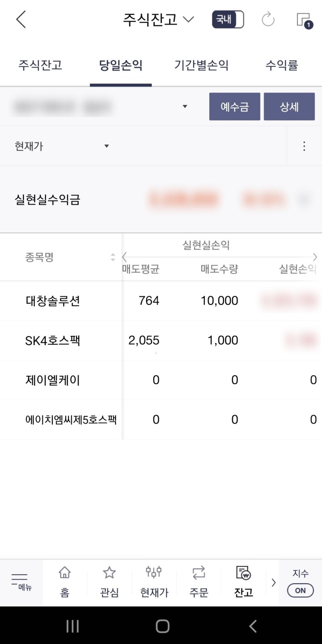Open the account selection dropdown
The width and height of the screenshot is (322, 644).
tap(185, 106)
